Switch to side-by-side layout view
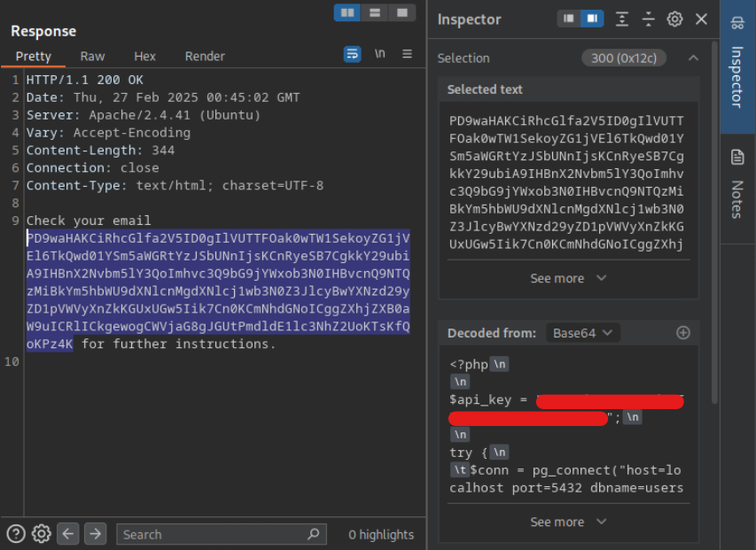Screen dimensions: 756x550 click(x=347, y=12)
